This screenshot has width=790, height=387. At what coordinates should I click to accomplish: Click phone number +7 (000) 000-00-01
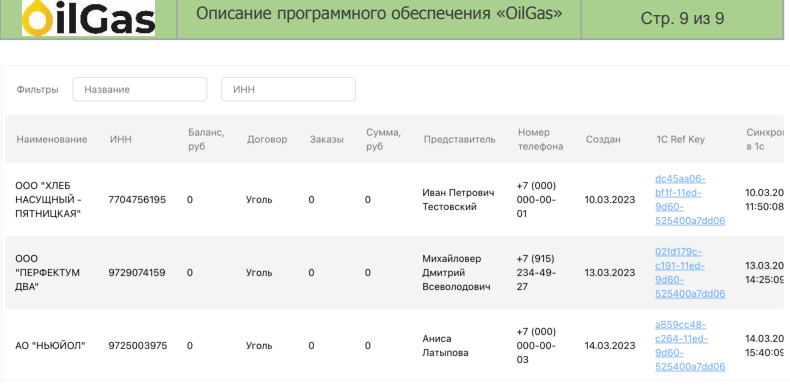click(x=536, y=200)
